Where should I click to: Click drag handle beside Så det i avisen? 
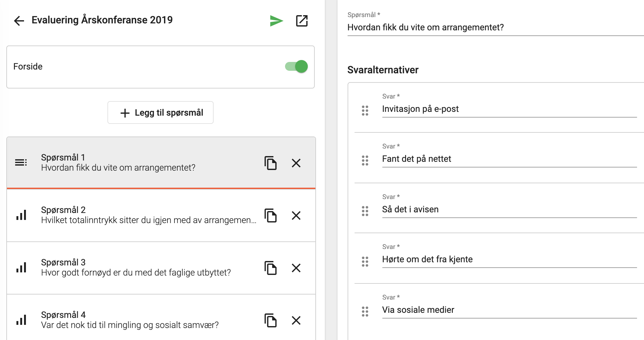click(x=365, y=211)
